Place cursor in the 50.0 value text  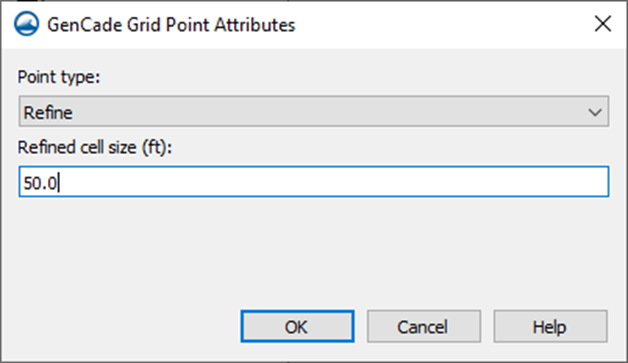point(40,183)
